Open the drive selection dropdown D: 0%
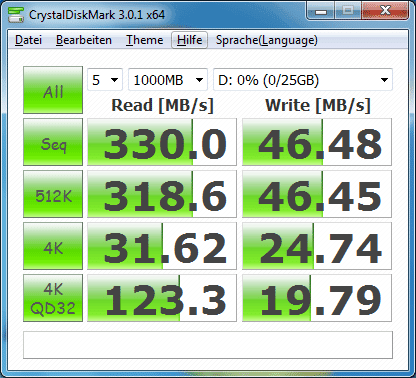This screenshot has height=378, width=416. coord(303,80)
